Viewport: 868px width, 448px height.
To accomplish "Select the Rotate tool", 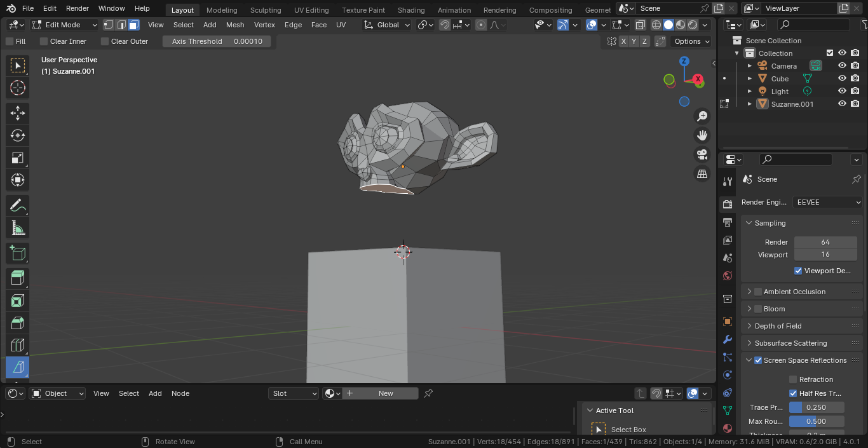I will [18, 135].
